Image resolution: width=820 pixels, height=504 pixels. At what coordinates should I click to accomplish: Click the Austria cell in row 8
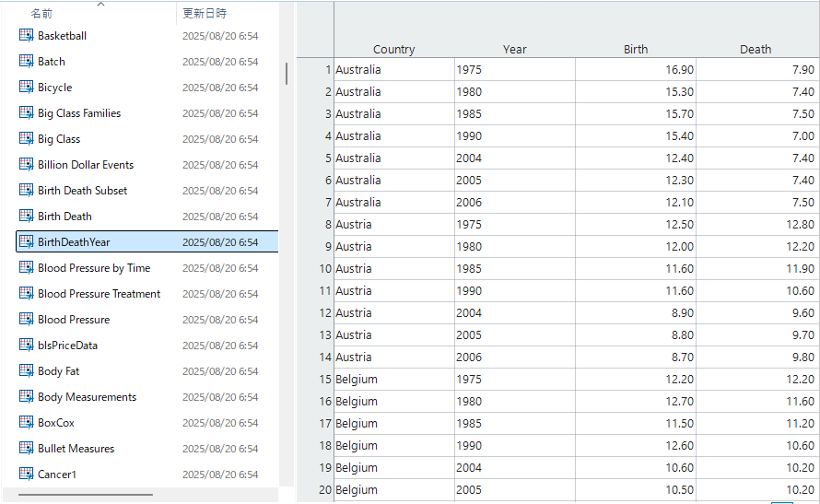[394, 224]
